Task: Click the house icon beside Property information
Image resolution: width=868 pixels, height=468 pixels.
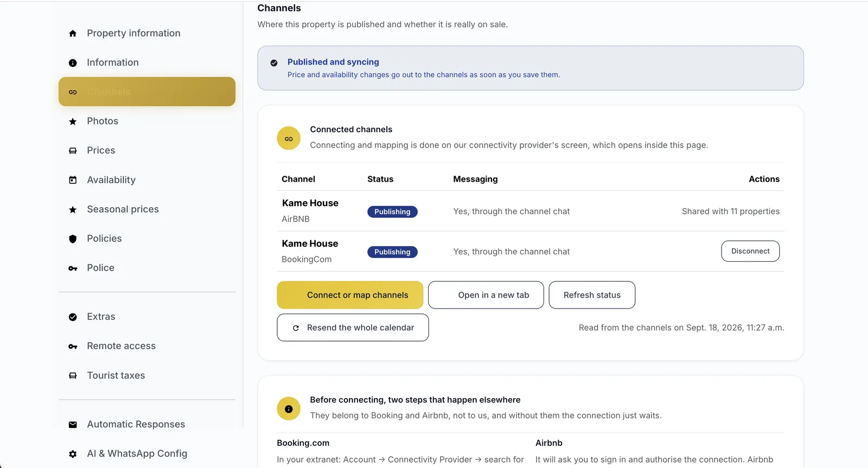Action: [73, 34]
